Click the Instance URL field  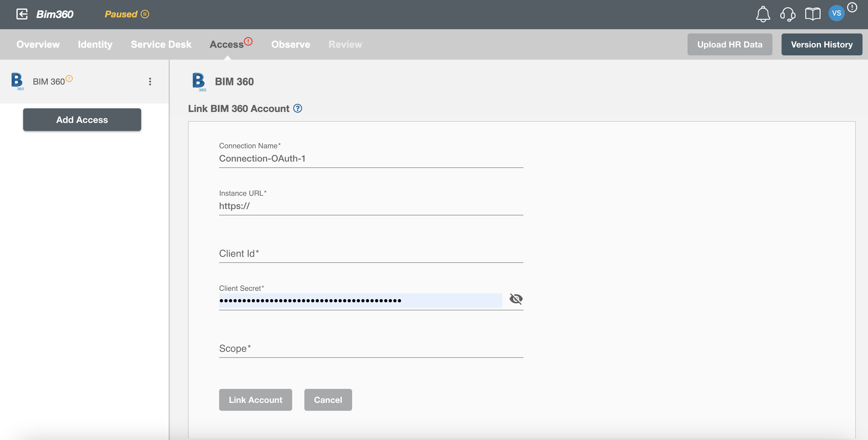[x=371, y=206]
